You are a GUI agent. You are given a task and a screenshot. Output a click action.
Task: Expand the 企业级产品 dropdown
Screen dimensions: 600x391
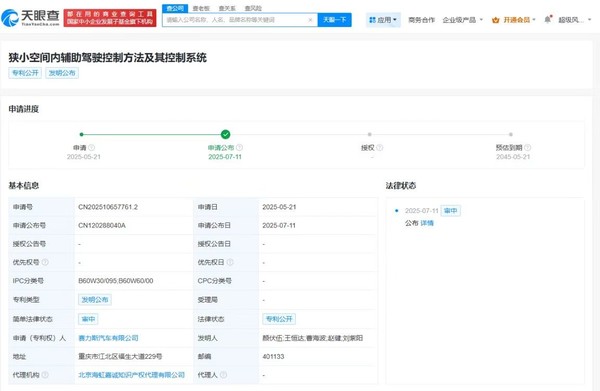click(x=463, y=20)
